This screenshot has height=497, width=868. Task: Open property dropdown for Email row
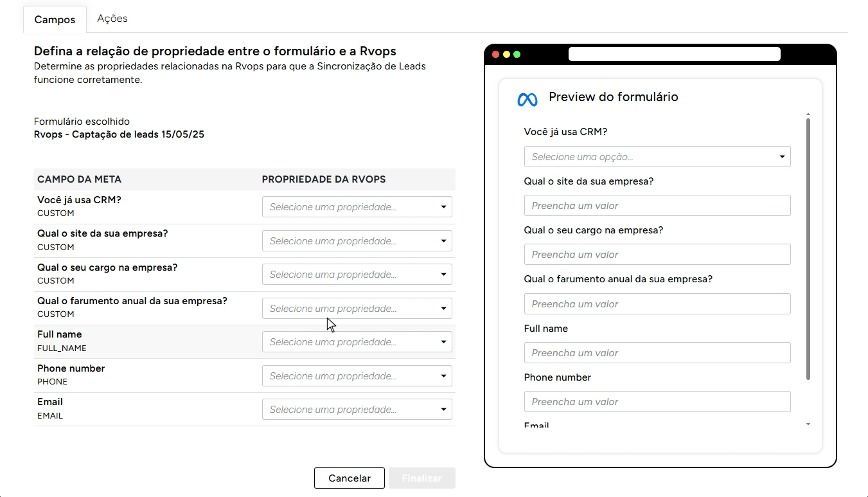pyautogui.click(x=357, y=410)
